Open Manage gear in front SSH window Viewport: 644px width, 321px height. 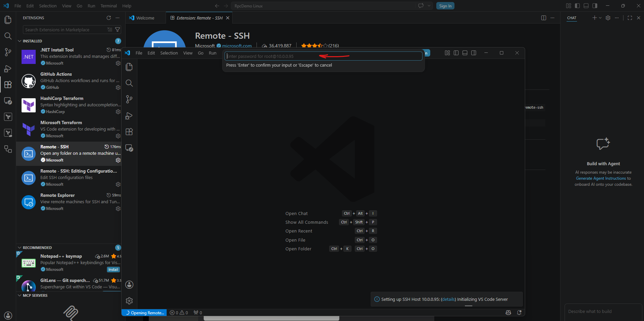tap(129, 301)
